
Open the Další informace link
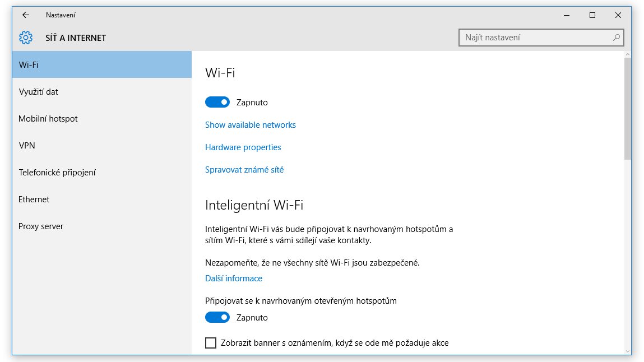(x=234, y=279)
